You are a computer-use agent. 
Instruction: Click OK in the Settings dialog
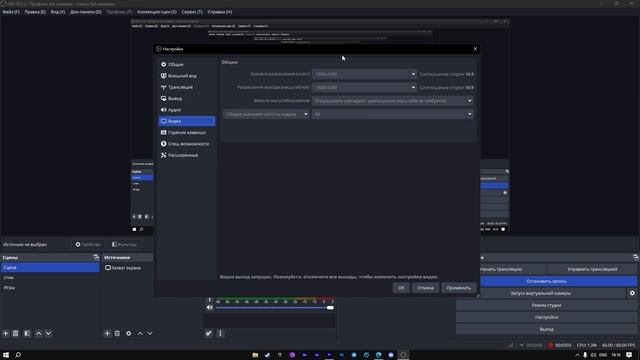(x=401, y=288)
